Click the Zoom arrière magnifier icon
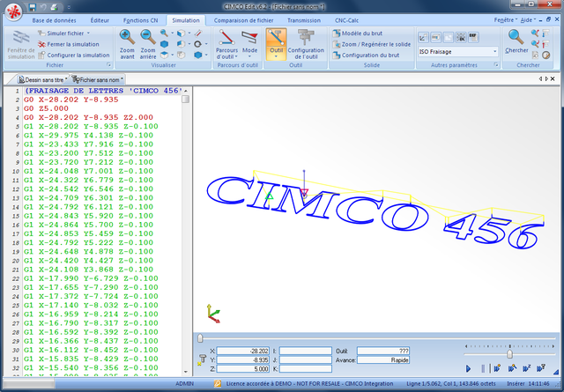The height and width of the screenshot is (392, 564). click(x=148, y=37)
